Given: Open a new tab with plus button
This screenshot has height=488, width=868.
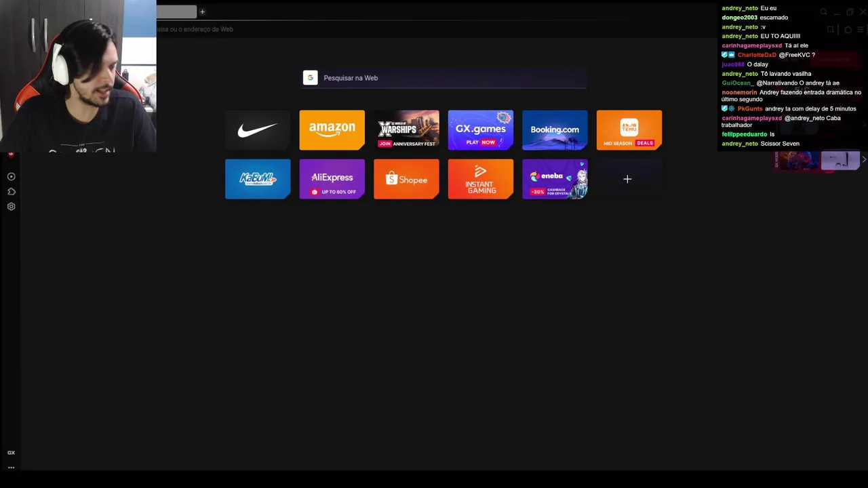Looking at the screenshot, I should pos(202,12).
